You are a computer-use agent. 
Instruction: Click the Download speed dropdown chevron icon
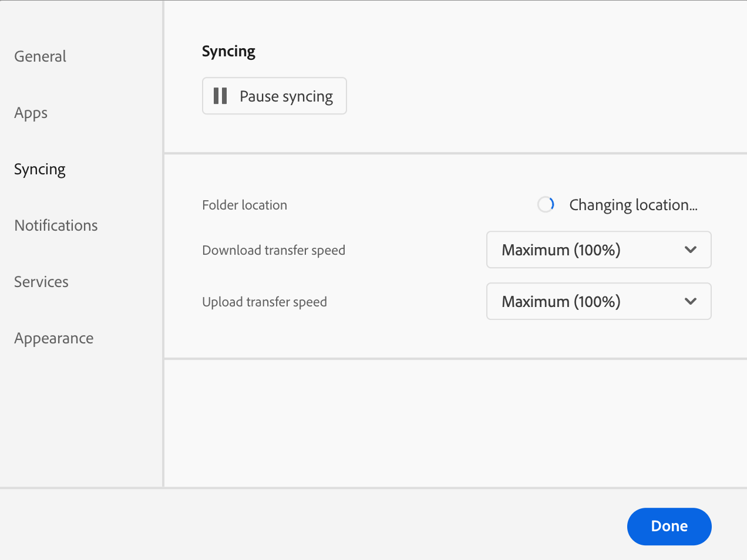pos(690,249)
